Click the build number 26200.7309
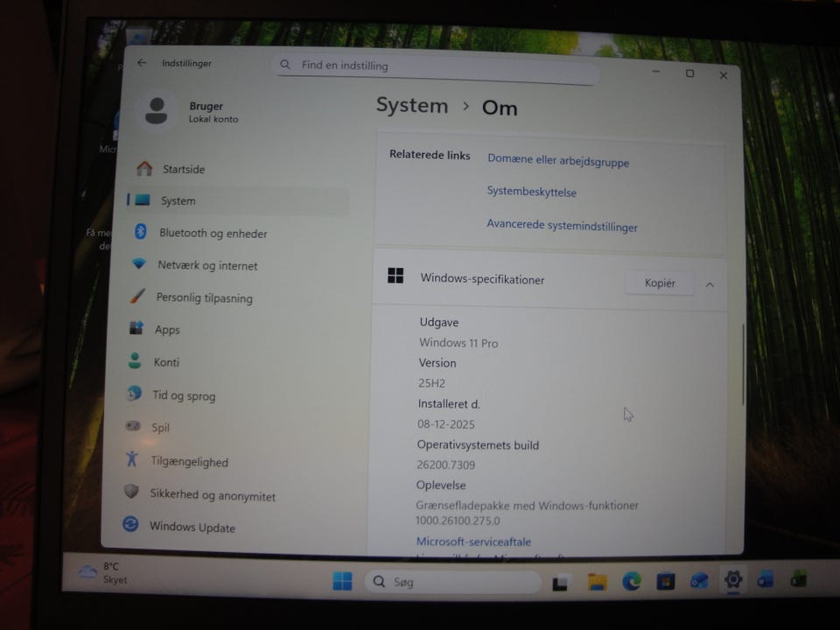Screen dimensions: 840x630 445,465
